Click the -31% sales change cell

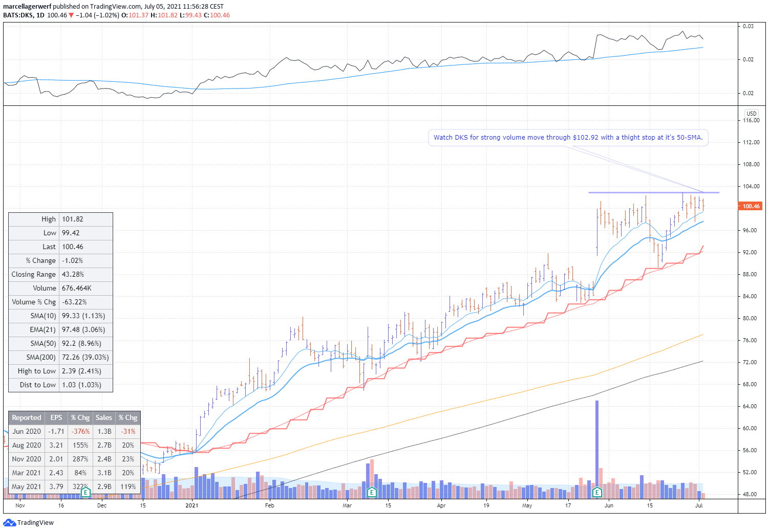pyautogui.click(x=128, y=431)
